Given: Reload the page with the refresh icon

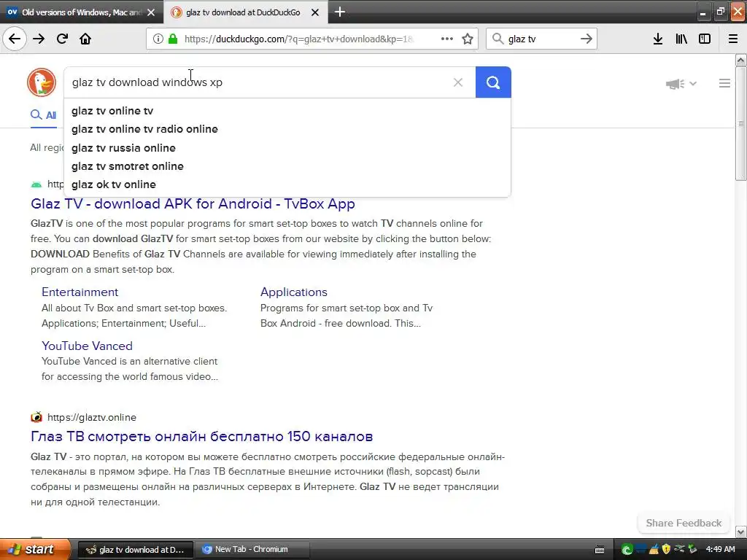Looking at the screenshot, I should tap(63, 39).
